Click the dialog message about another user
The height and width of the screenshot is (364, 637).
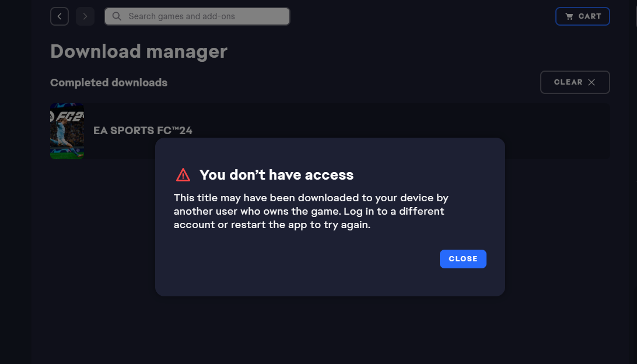click(311, 211)
